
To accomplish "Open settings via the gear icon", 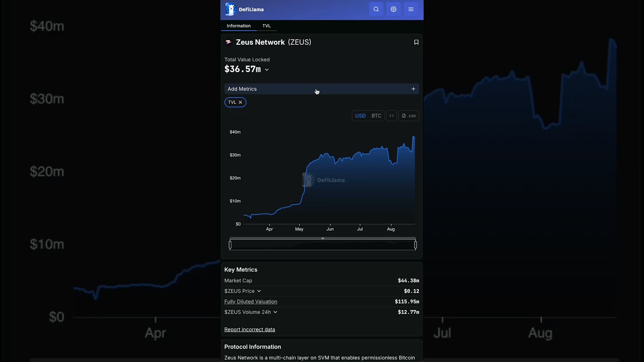I will (x=393, y=10).
